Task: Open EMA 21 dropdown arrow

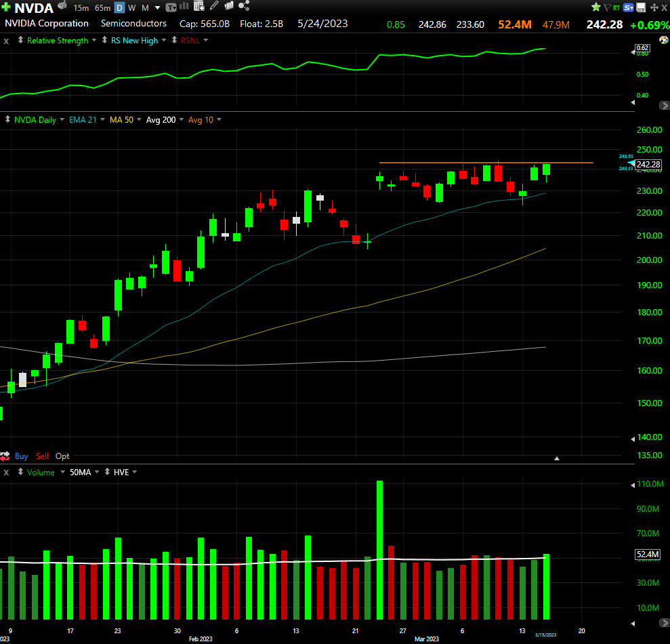Action: tap(102, 119)
